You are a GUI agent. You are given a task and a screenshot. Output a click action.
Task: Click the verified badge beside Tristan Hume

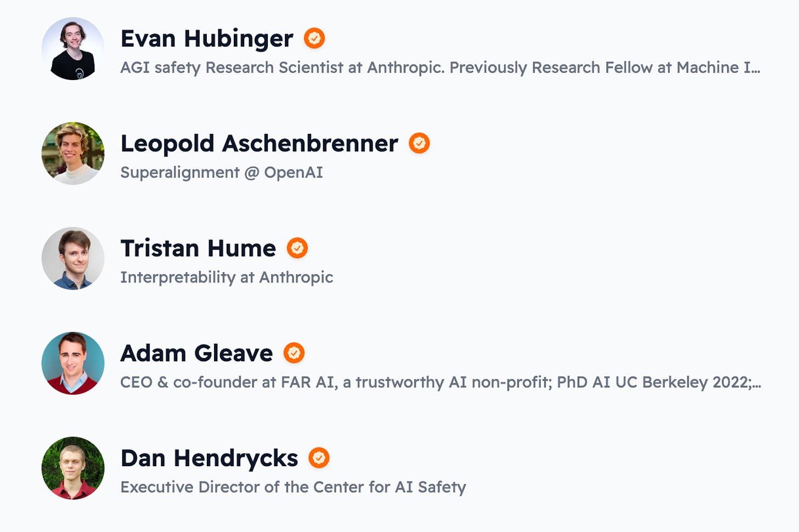(x=297, y=248)
